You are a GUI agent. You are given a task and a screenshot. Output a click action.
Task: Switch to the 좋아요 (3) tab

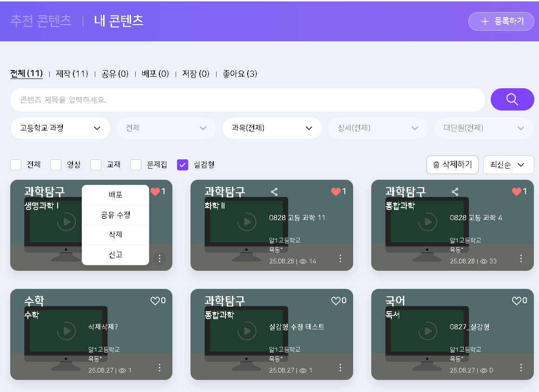(x=240, y=74)
